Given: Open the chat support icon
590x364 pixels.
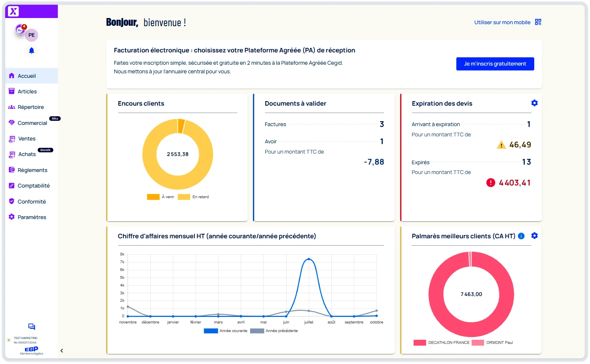Looking at the screenshot, I should [x=32, y=327].
